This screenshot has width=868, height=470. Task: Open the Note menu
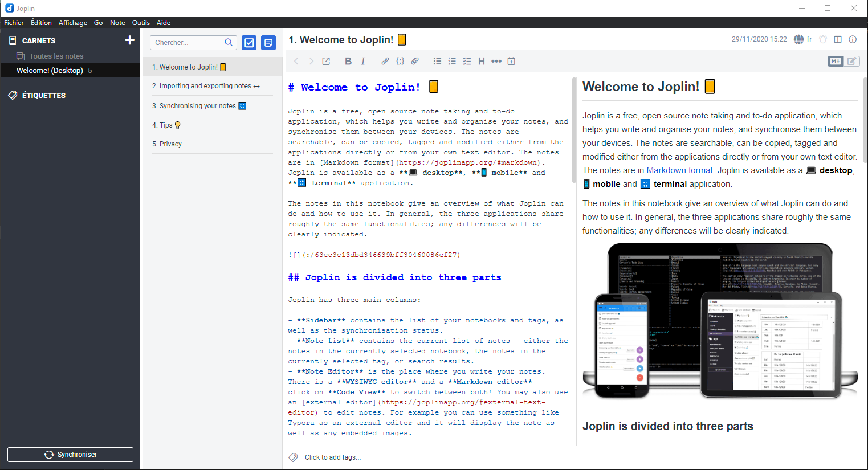coord(117,23)
